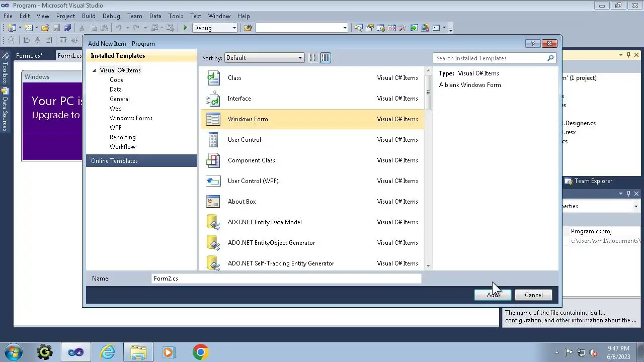Open the Windows Start menu
The width and height of the screenshot is (644, 362).
[x=14, y=352]
